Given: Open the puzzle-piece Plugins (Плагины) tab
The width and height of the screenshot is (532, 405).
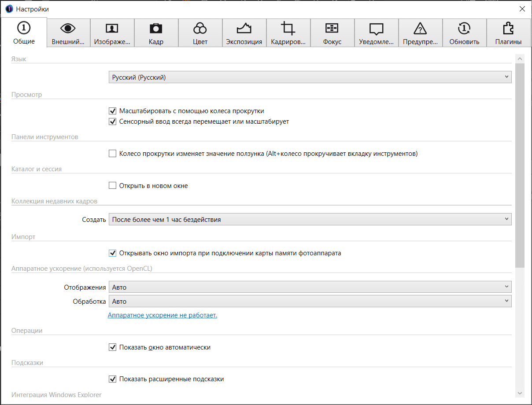Looking at the screenshot, I should [508, 33].
